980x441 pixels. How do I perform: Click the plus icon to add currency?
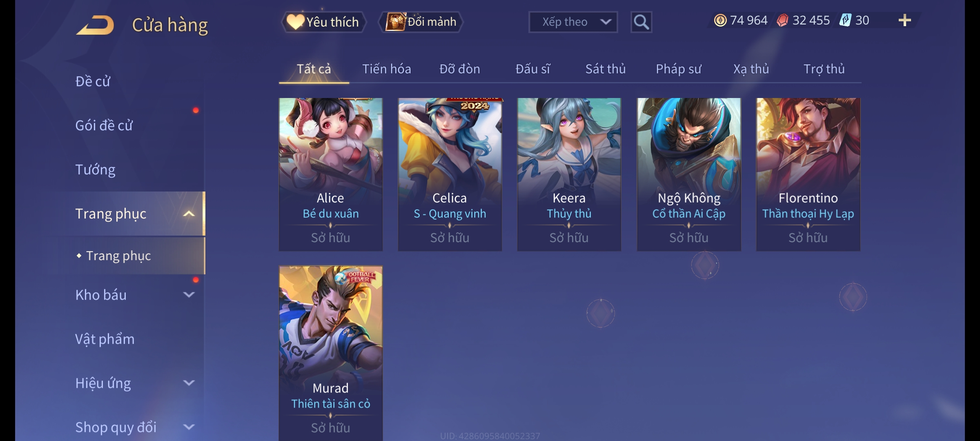point(905,20)
